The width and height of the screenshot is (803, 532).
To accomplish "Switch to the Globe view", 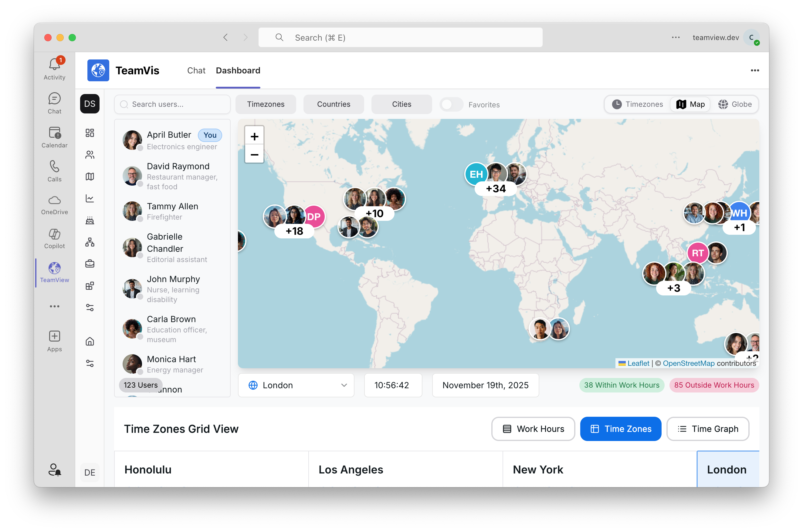I will click(734, 104).
